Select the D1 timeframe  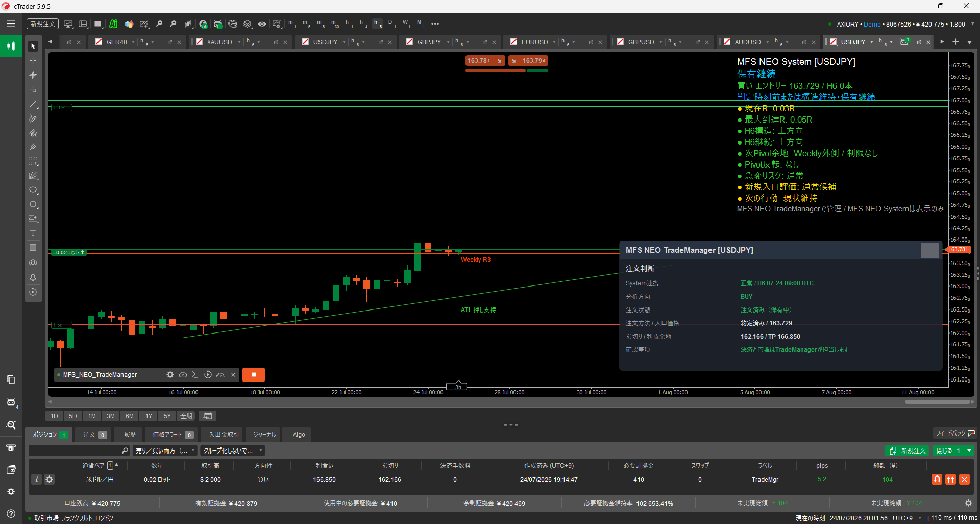pos(391,23)
